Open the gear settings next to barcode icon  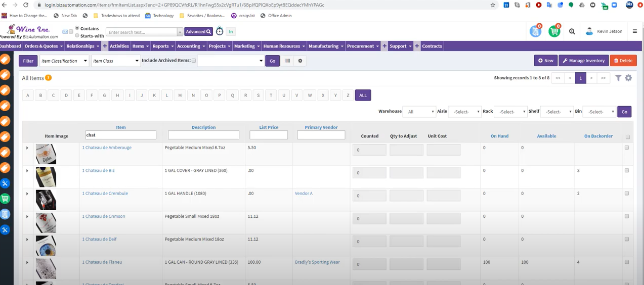(300, 61)
